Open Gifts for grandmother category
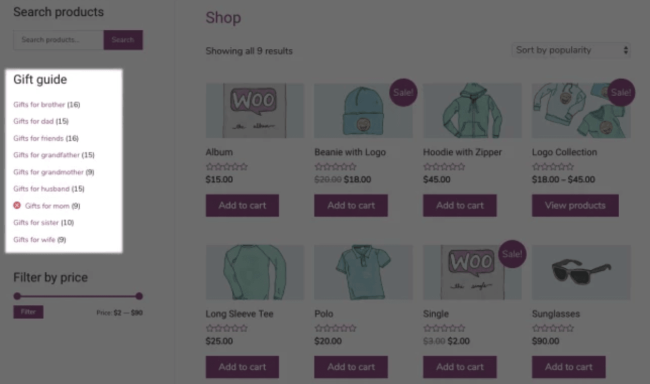 point(48,172)
